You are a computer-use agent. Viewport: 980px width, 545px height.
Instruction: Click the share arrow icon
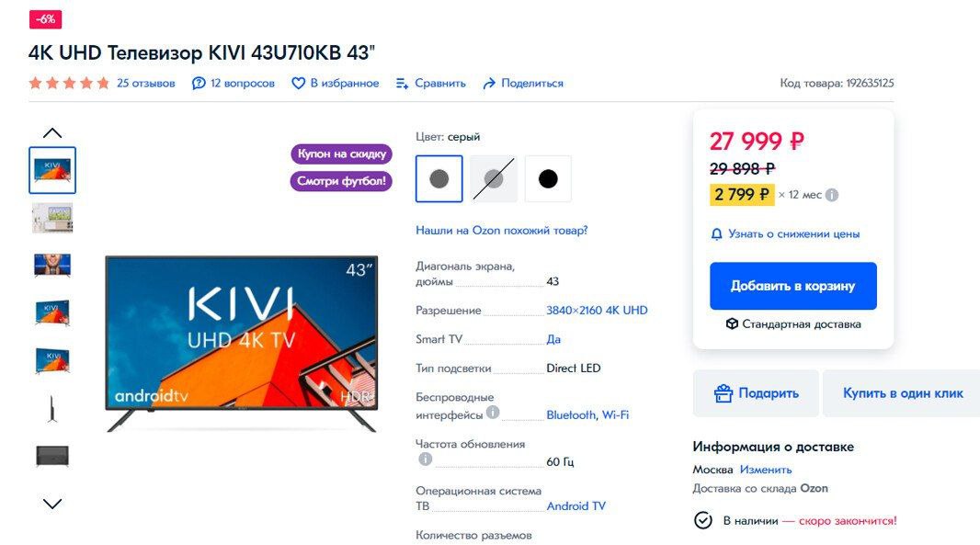tap(489, 83)
